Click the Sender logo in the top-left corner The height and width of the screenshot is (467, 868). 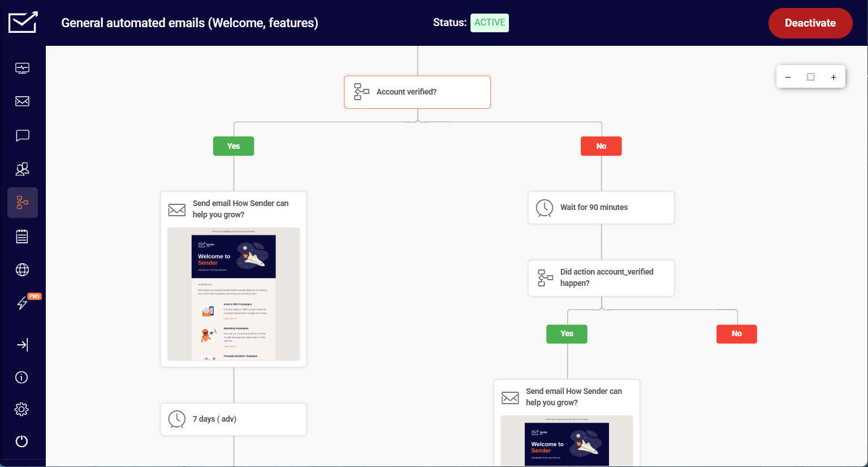(x=22, y=22)
